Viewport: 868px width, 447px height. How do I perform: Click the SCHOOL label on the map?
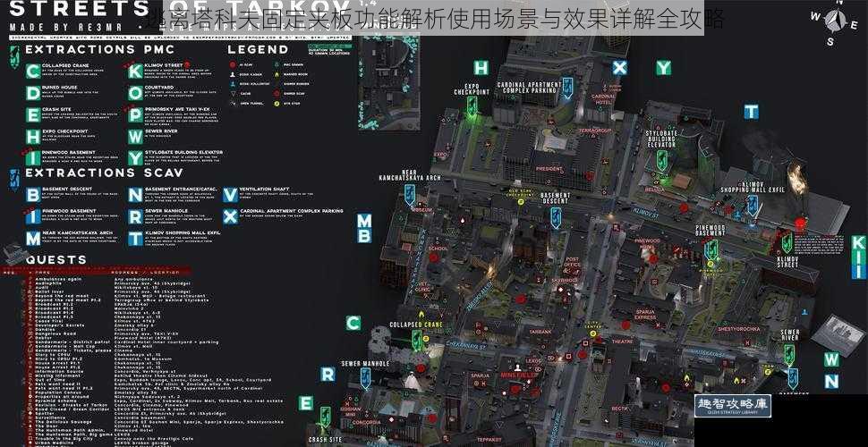[438, 249]
